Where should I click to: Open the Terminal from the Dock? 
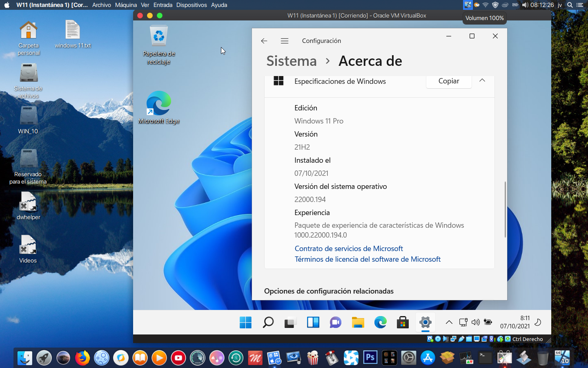tap(486, 358)
